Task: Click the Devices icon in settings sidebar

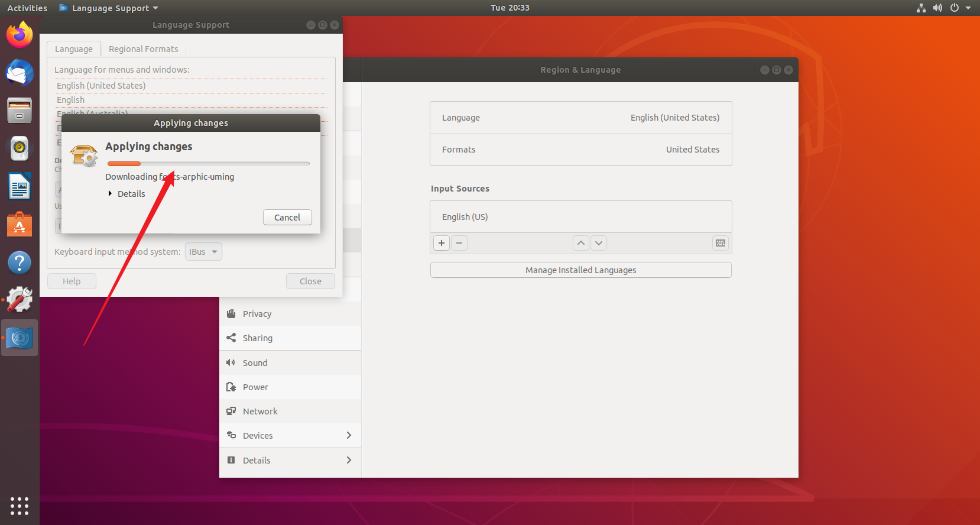Action: pyautogui.click(x=231, y=435)
